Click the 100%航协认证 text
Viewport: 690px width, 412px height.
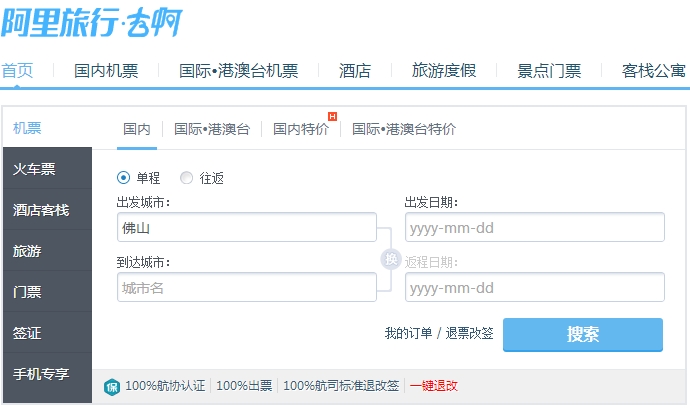[165, 386]
